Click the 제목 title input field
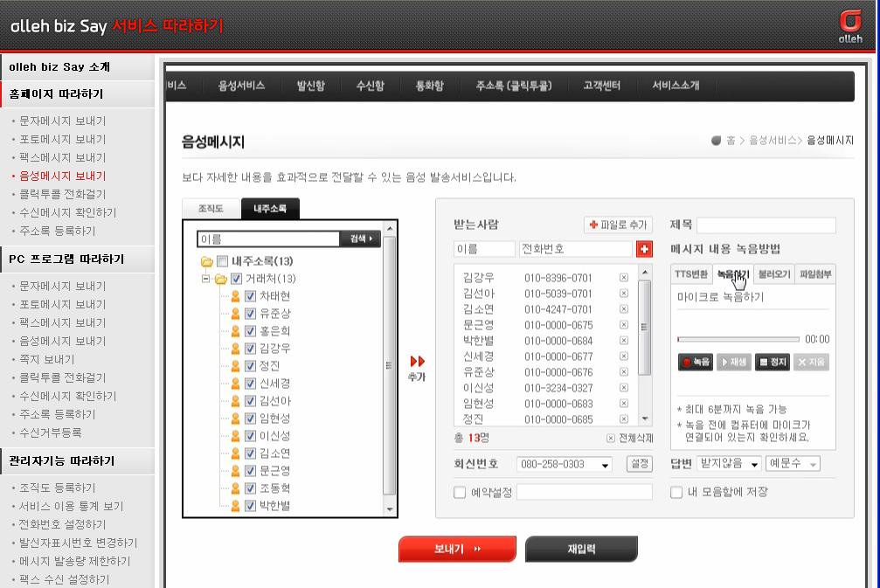 766,225
